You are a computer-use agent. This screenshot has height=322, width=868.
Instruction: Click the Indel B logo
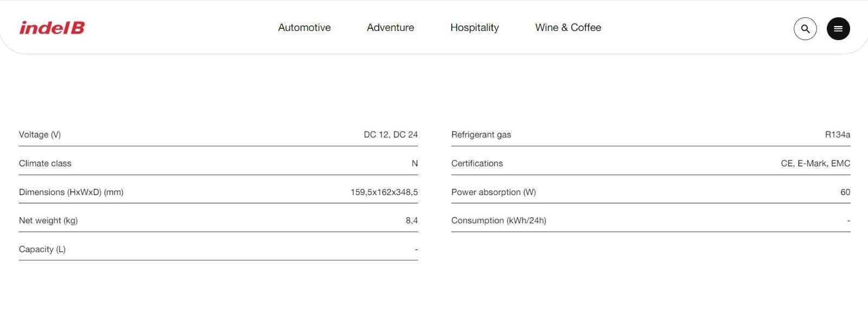point(52,28)
